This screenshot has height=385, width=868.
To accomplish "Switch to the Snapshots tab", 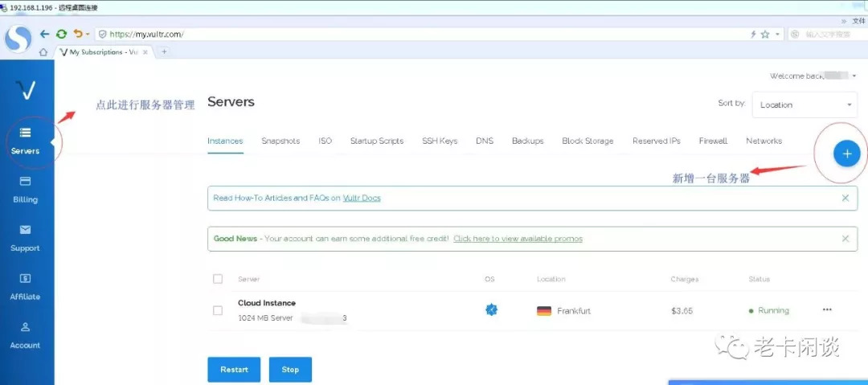I will [280, 141].
